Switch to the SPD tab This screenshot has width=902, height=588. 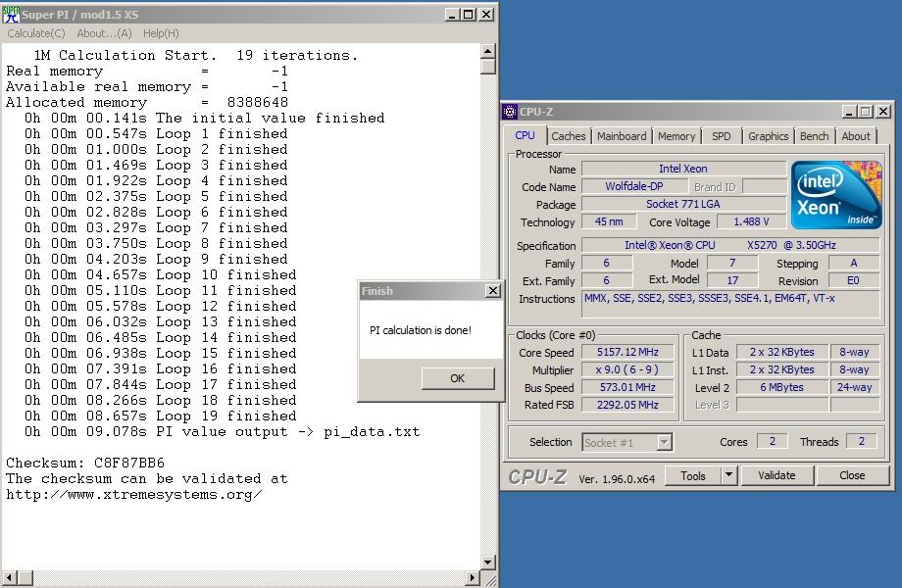[x=721, y=136]
